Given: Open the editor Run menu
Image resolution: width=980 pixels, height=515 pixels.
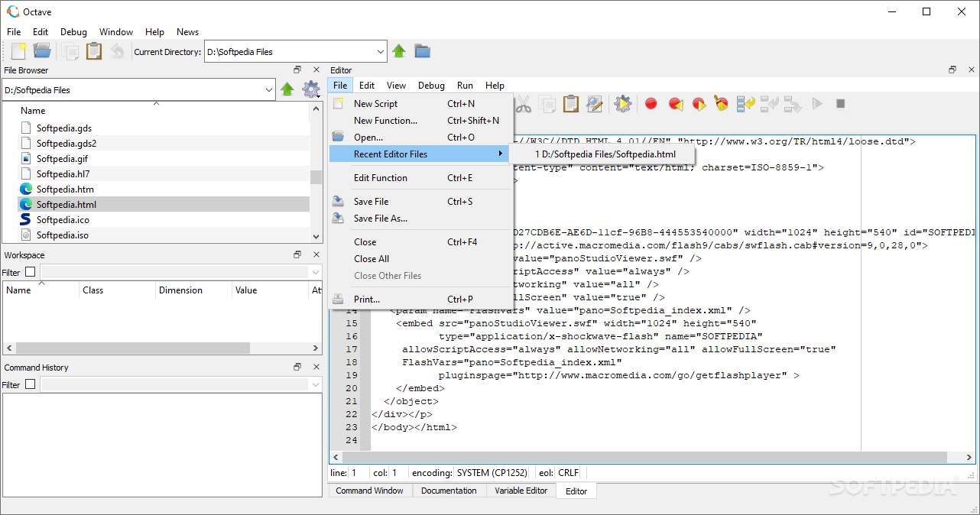Looking at the screenshot, I should pos(465,86).
